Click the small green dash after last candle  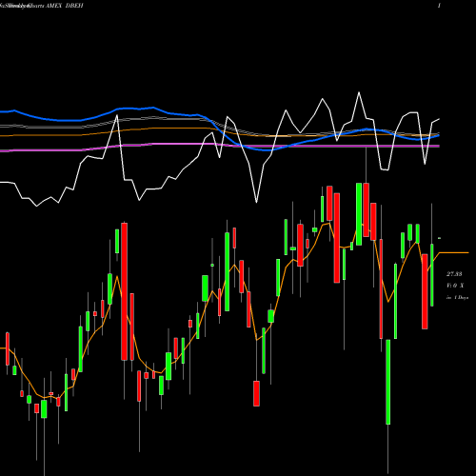440,238
